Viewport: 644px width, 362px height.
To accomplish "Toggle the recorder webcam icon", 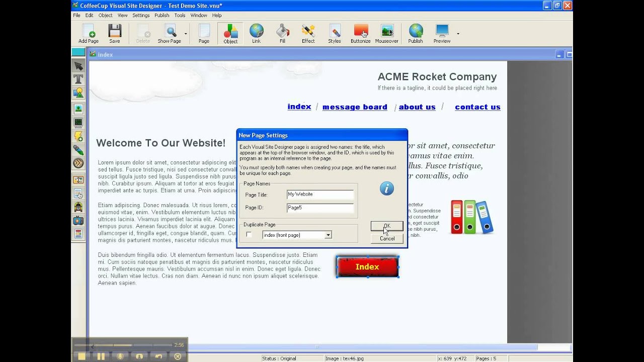I will click(139, 356).
